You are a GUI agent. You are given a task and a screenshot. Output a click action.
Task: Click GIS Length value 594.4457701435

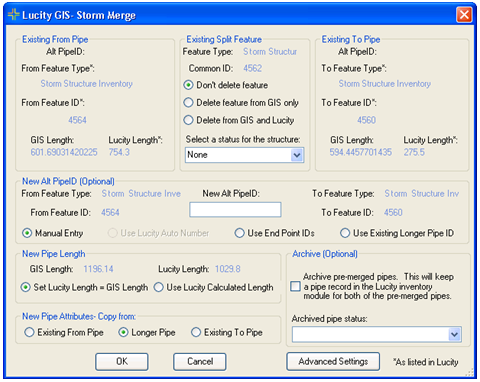(361, 152)
